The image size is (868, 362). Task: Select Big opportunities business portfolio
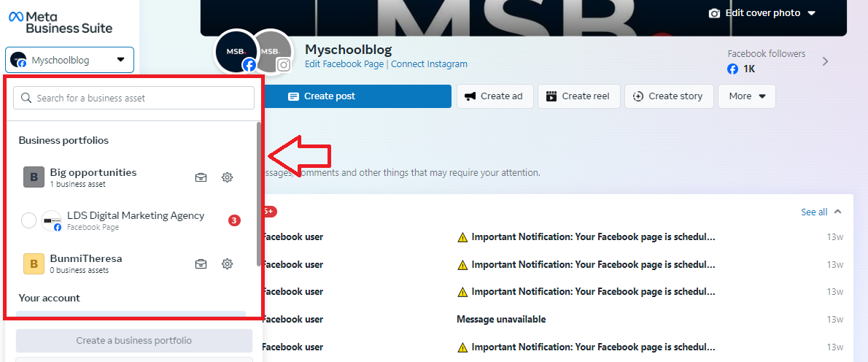(93, 177)
